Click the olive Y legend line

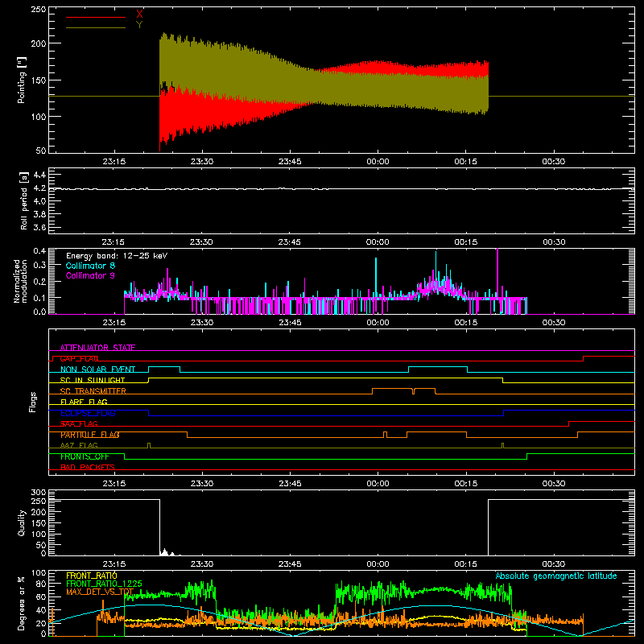(96, 28)
